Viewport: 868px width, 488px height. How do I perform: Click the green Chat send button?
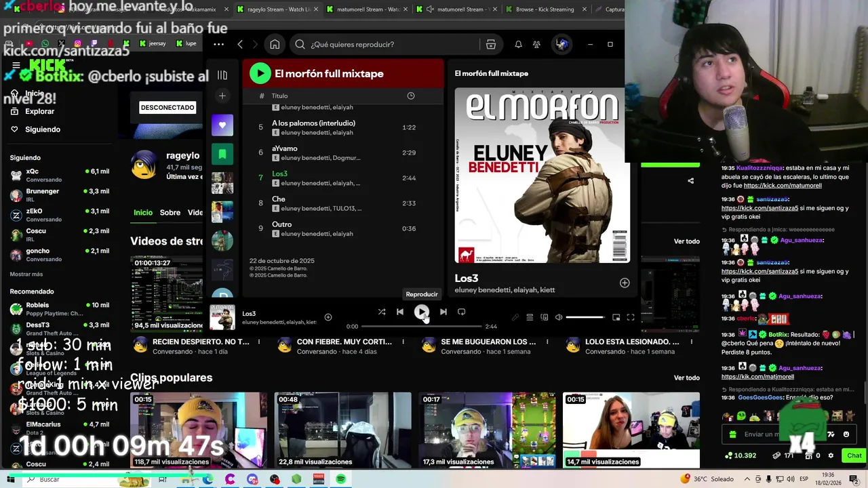854,455
